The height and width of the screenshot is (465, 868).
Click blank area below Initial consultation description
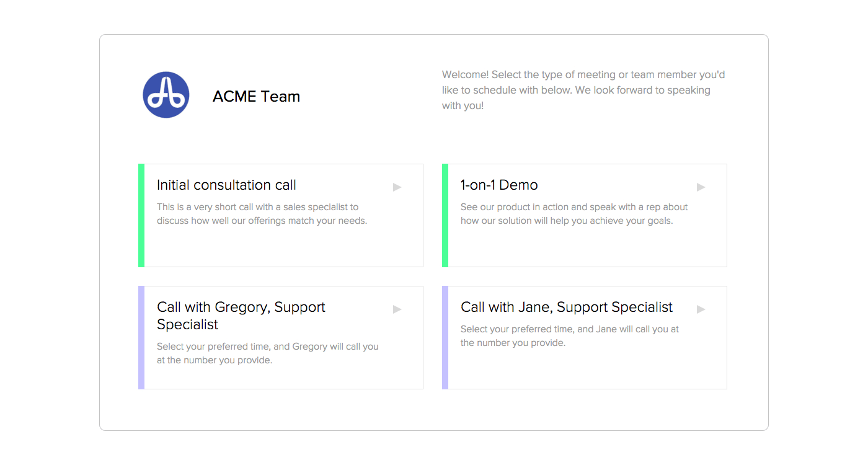[279, 248]
